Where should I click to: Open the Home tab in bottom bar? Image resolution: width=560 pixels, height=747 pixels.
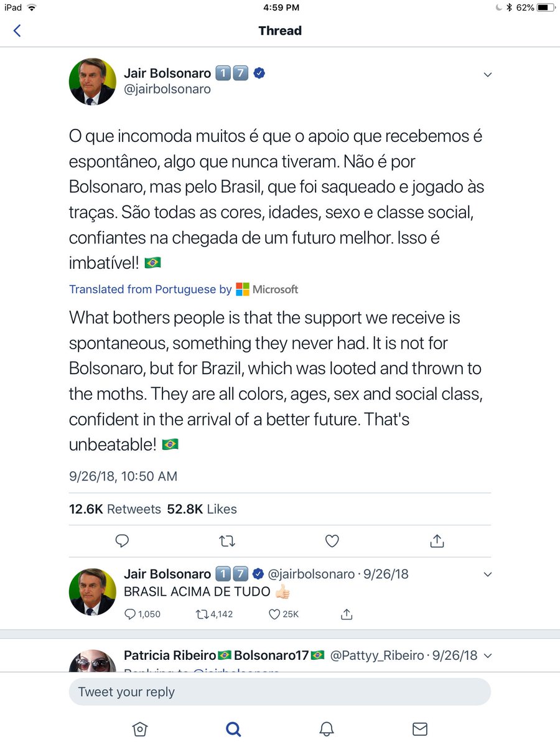click(140, 728)
